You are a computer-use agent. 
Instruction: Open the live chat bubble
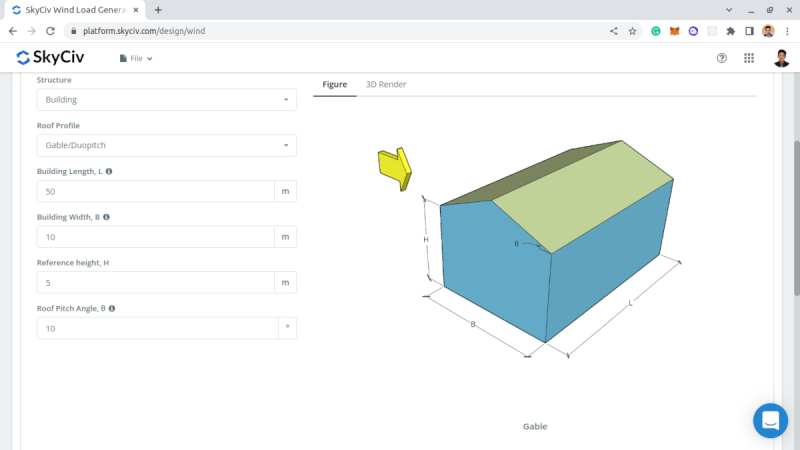770,420
